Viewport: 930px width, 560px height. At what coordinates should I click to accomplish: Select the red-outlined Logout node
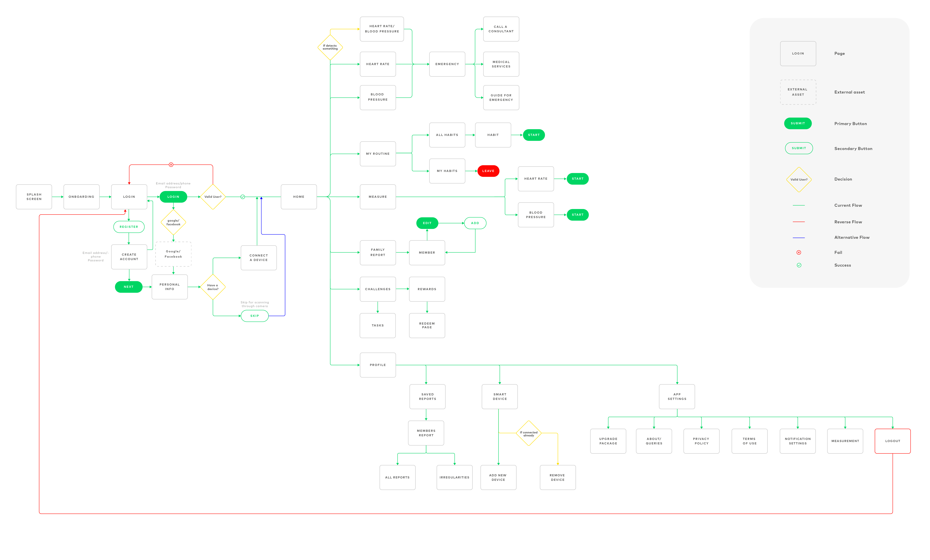pos(893,441)
